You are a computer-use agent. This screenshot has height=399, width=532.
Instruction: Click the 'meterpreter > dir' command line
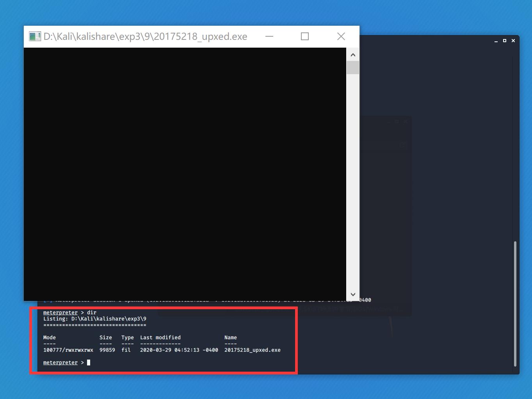70,313
